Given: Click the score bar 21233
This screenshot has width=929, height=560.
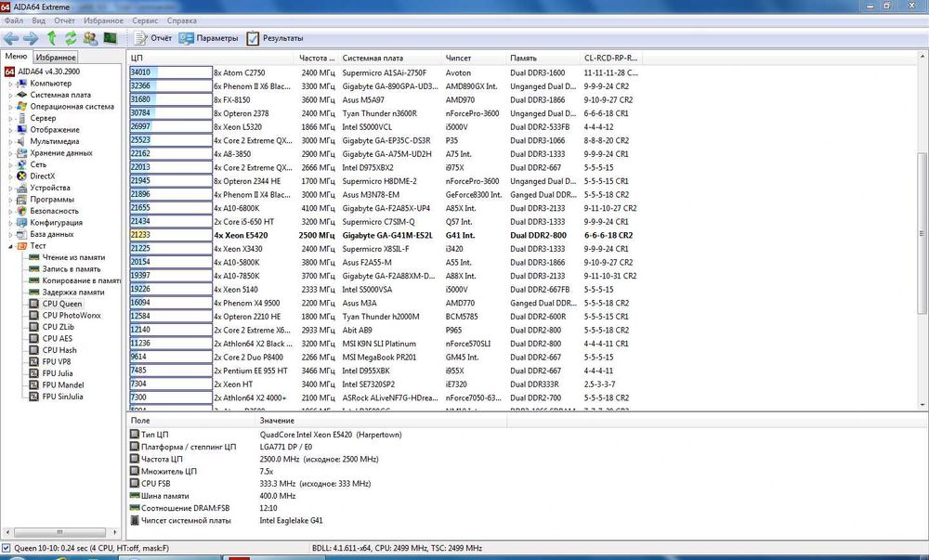Looking at the screenshot, I should point(171,236).
